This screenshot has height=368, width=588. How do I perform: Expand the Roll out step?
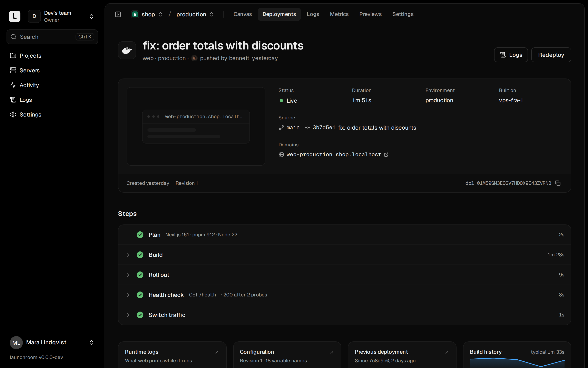pos(128,275)
